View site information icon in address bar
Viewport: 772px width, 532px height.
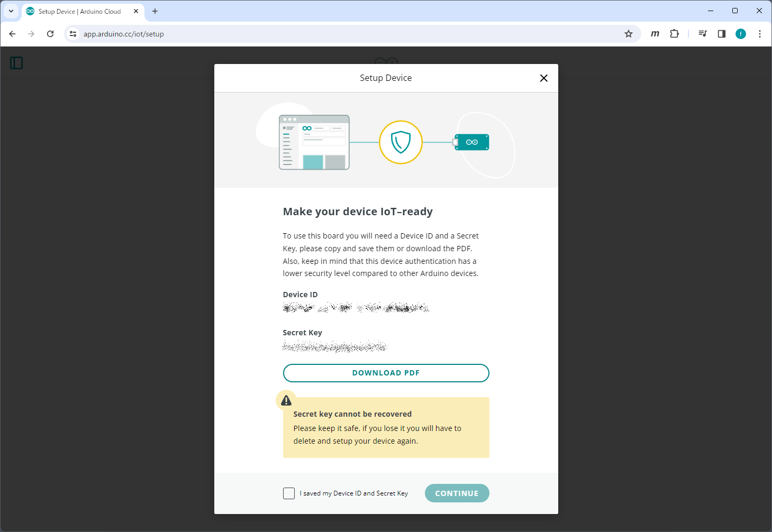[x=73, y=34]
